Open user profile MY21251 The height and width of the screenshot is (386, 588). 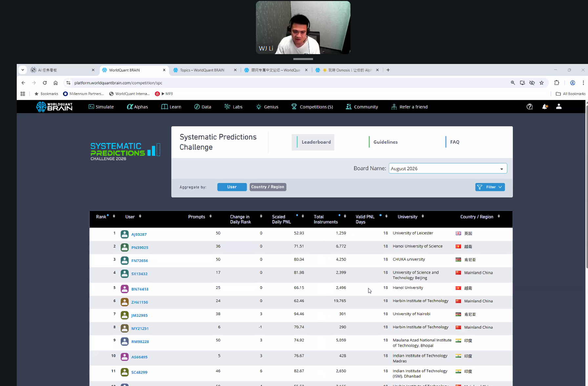[x=140, y=329]
